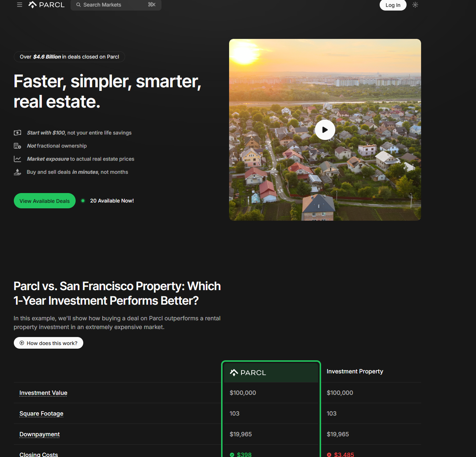
Task: Click Investment Property's 103 square footage
Action: [332, 413]
